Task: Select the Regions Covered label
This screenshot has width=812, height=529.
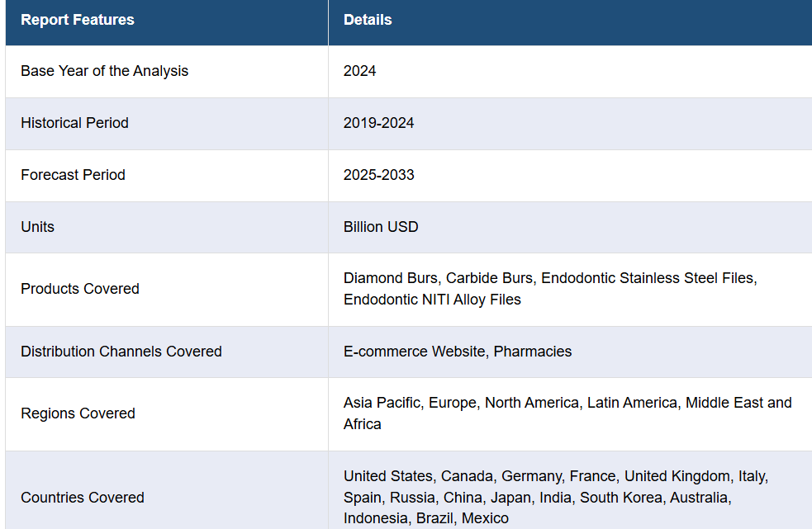Action: (78, 413)
